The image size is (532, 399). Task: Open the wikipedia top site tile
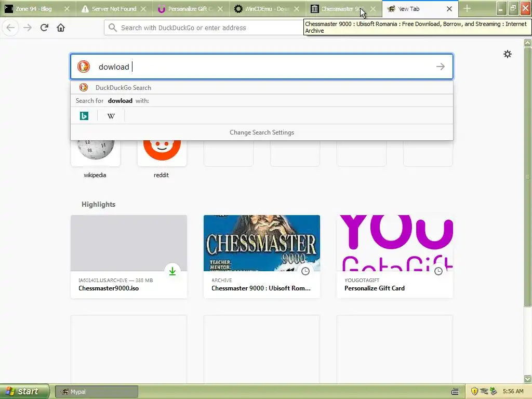pyautogui.click(x=96, y=153)
